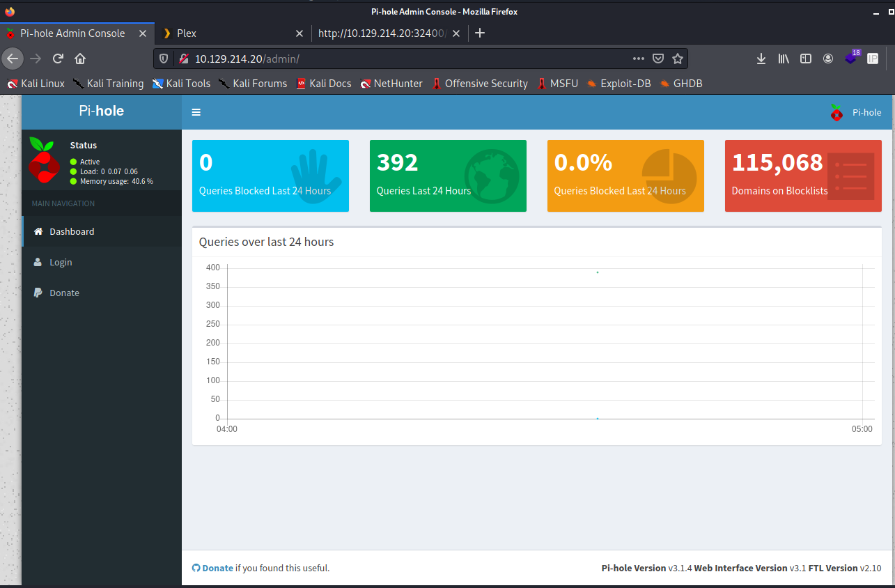Toggle the sidebar hamburger menu
This screenshot has width=895, height=588.
[x=196, y=112]
